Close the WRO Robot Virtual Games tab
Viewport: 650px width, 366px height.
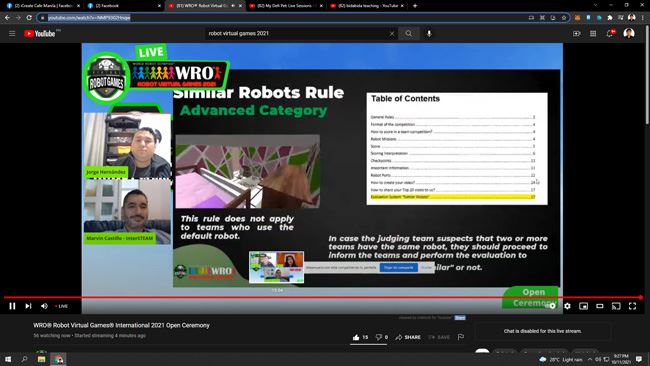pyautogui.click(x=240, y=6)
